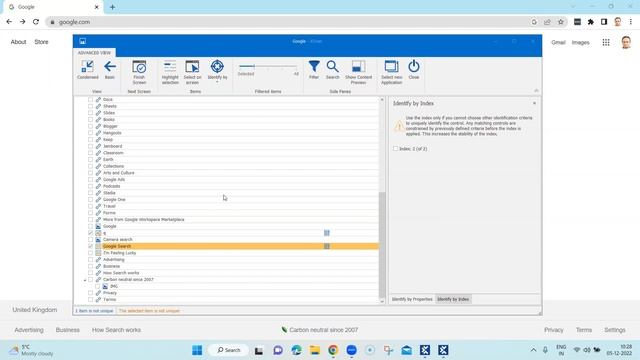Open Google Chrome from the taskbar
Image resolution: width=640 pixels, height=360 pixels.
tap(333, 350)
